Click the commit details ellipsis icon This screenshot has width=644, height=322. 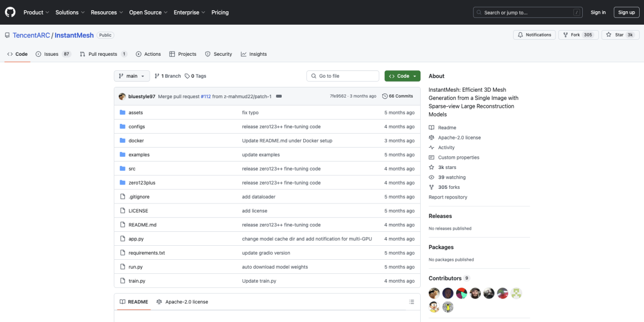(x=279, y=97)
